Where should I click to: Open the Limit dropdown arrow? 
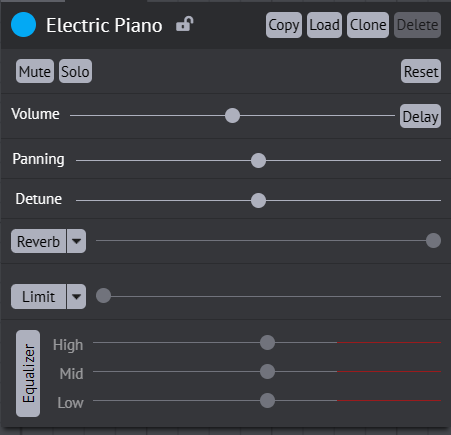[77, 297]
